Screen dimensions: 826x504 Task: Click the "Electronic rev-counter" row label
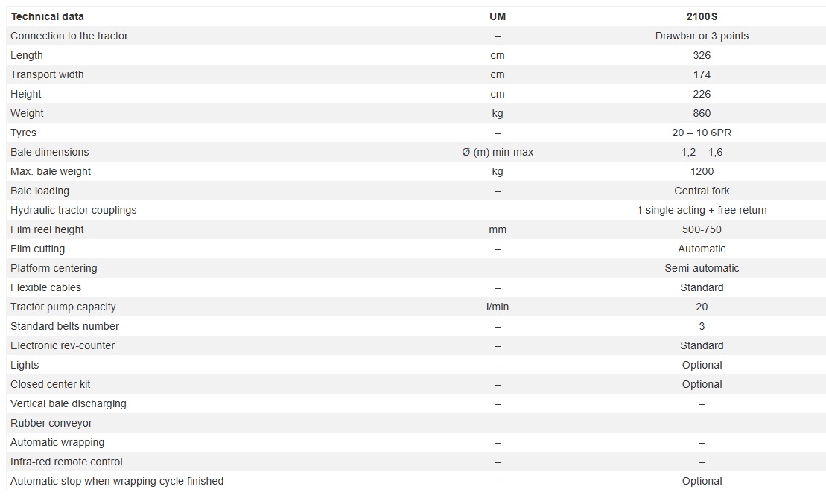pos(63,345)
